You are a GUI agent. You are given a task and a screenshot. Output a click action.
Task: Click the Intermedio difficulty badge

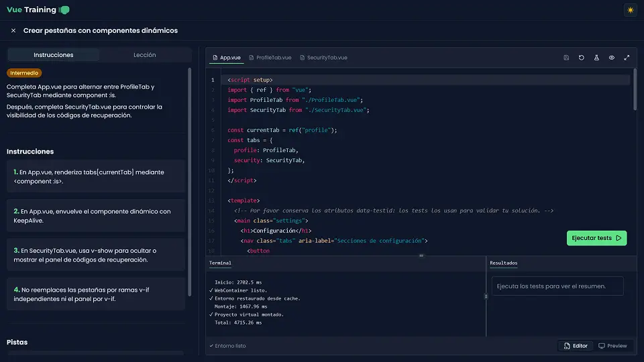point(24,73)
